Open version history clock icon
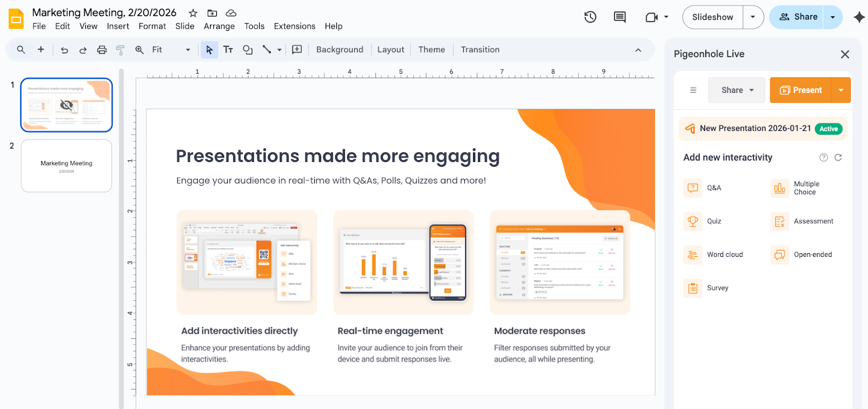The height and width of the screenshot is (409, 868). click(x=590, y=17)
